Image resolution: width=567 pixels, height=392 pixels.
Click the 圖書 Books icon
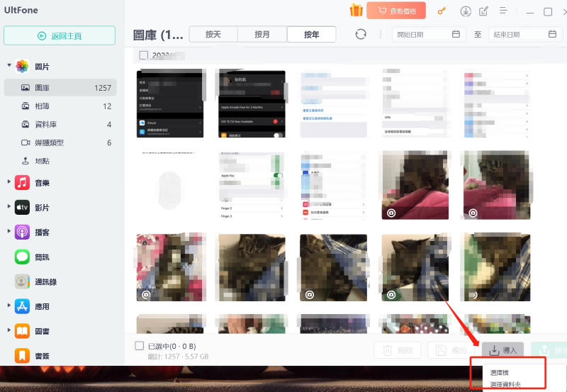[x=22, y=331]
